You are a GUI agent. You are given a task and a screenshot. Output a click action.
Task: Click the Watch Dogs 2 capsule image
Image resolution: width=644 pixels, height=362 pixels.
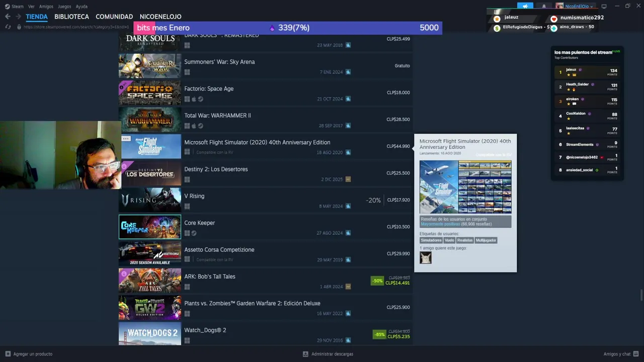pyautogui.click(x=150, y=334)
